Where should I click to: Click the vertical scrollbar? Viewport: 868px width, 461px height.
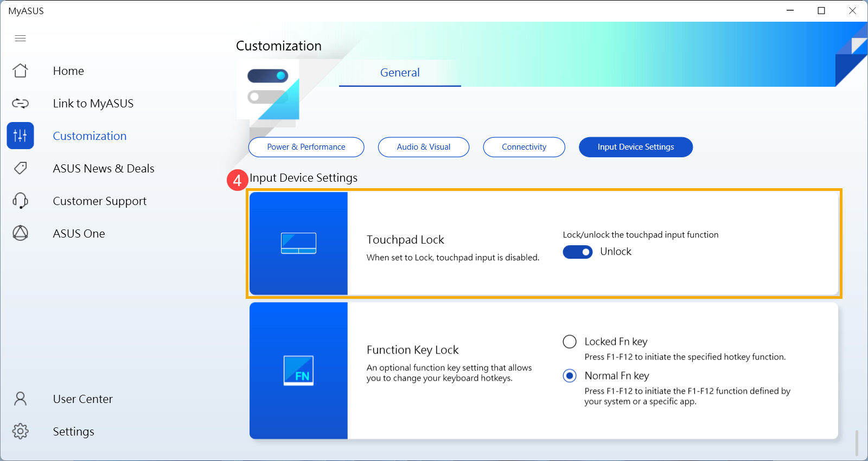tap(857, 444)
